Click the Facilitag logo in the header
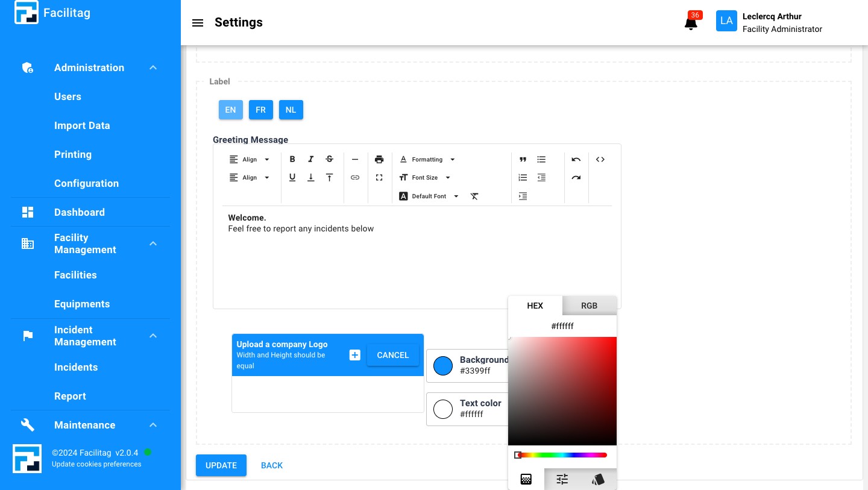This screenshot has width=868, height=490. click(27, 13)
